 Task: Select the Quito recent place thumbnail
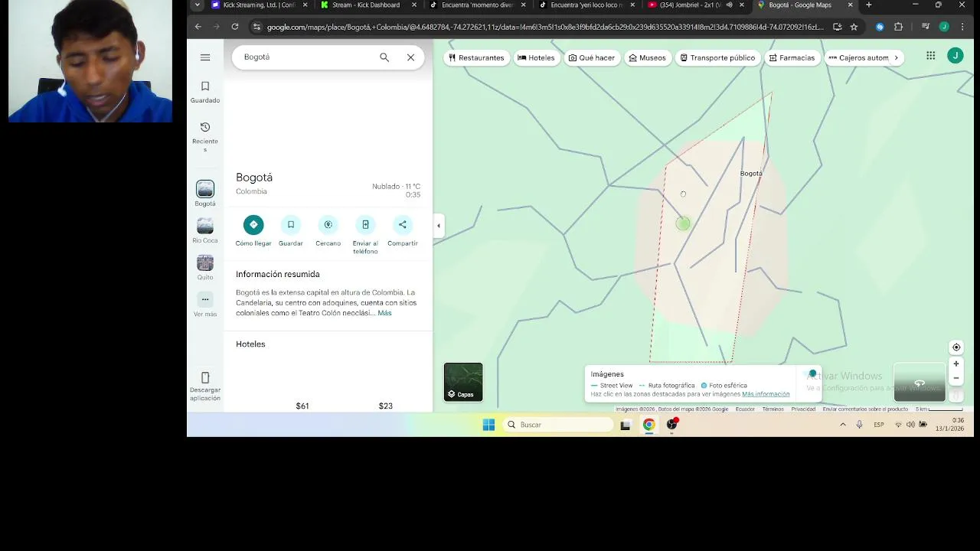click(205, 262)
